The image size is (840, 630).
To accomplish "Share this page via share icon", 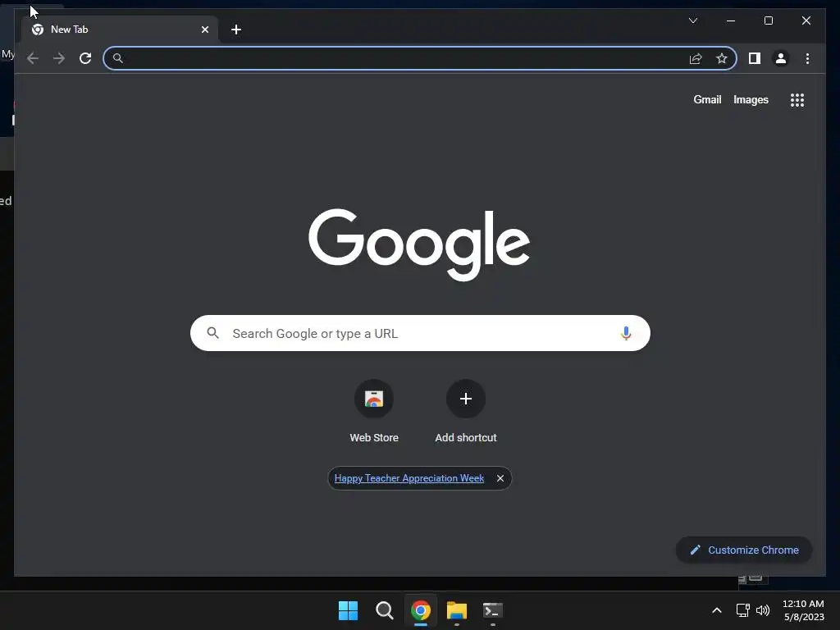I will pos(696,58).
